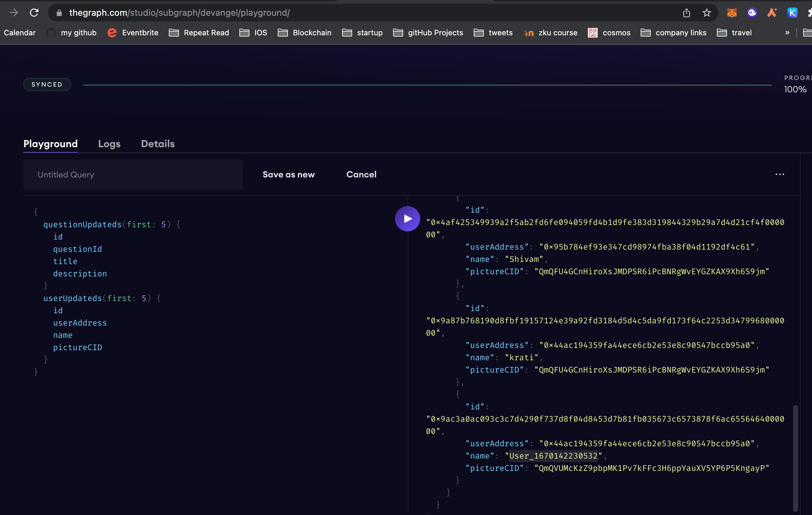Image resolution: width=812 pixels, height=515 pixels.
Task: Open the travel bookmark folder
Action: pyautogui.click(x=734, y=33)
